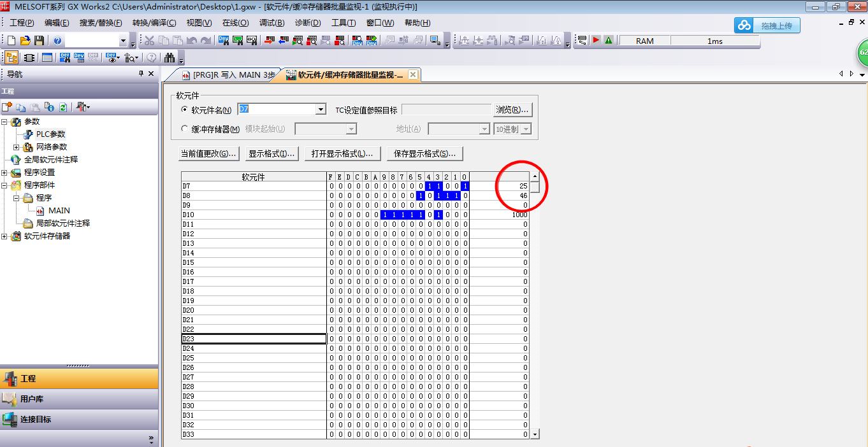Viewport: 868px width, 447px height.
Task: Pin the 导航 panel using the pushpin icon
Action: [x=141, y=74]
